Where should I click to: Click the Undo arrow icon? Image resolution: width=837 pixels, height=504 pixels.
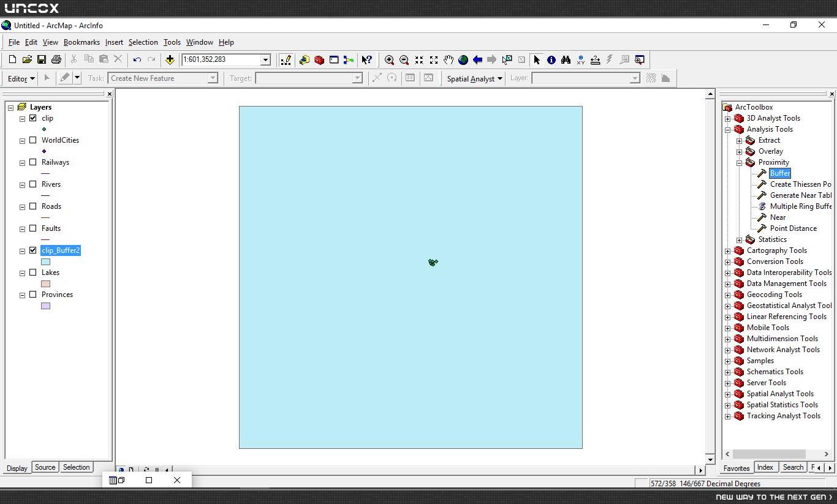[x=137, y=59]
